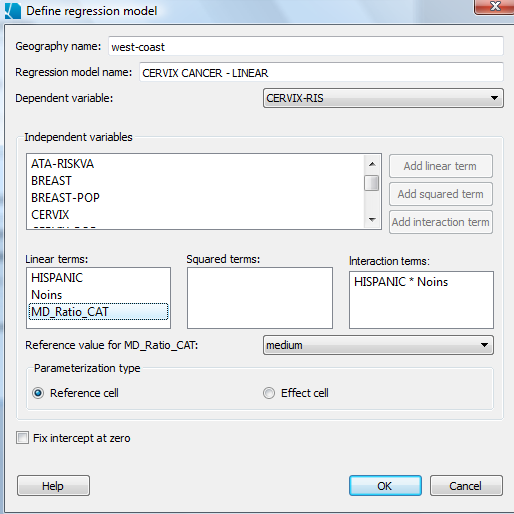Image resolution: width=514 pixels, height=514 pixels.
Task: Select HISPANIC * Noins interaction term
Action: 401,282
